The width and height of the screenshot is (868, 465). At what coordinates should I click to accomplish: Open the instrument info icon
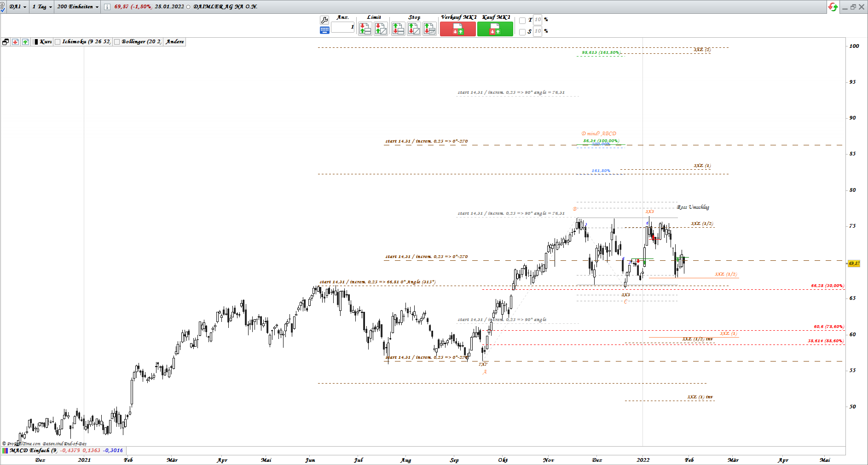107,7
